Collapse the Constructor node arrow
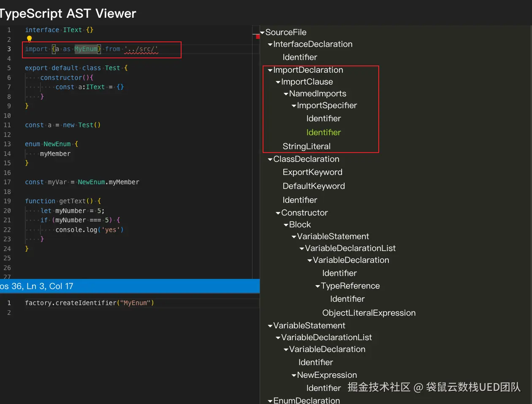The width and height of the screenshot is (532, 404). pyautogui.click(x=278, y=213)
